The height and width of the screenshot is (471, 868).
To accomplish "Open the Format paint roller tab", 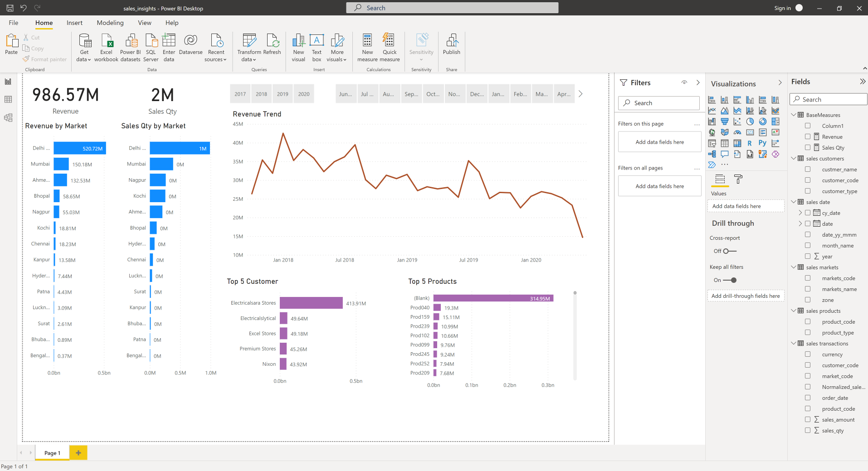I will point(738,179).
